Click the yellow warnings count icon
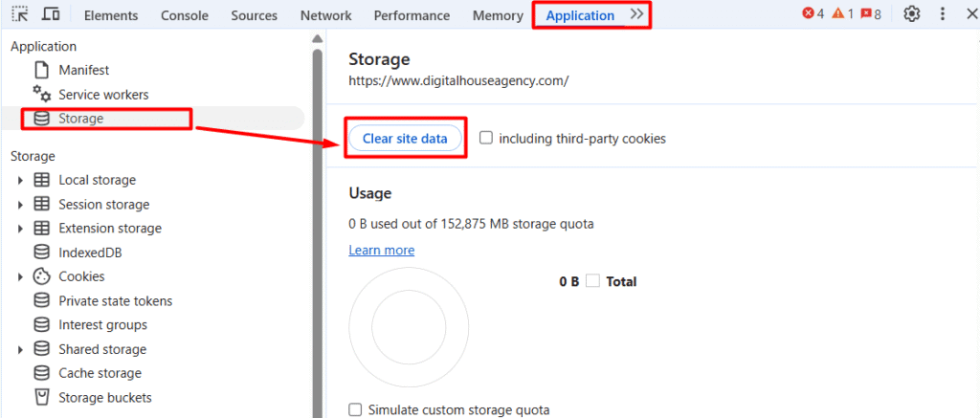The image size is (980, 418). point(837,14)
